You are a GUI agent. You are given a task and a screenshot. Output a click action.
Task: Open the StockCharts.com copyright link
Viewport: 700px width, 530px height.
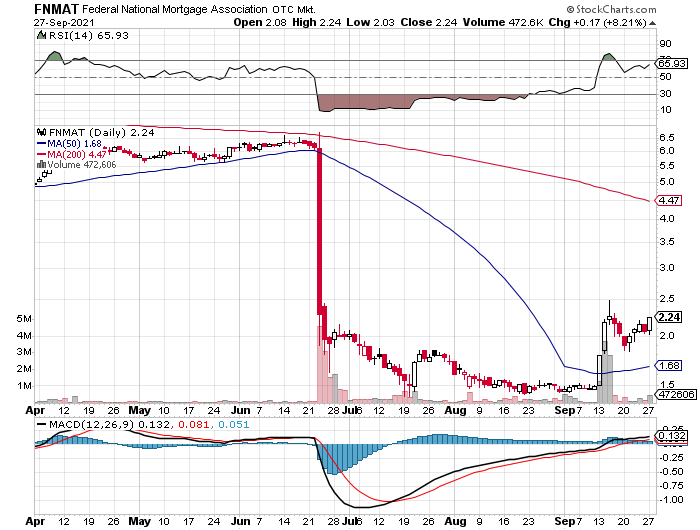click(611, 9)
